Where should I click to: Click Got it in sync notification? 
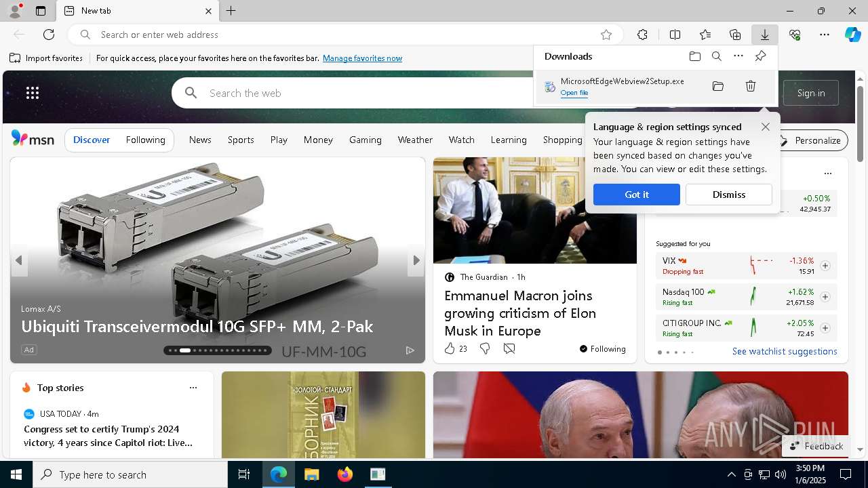point(637,195)
